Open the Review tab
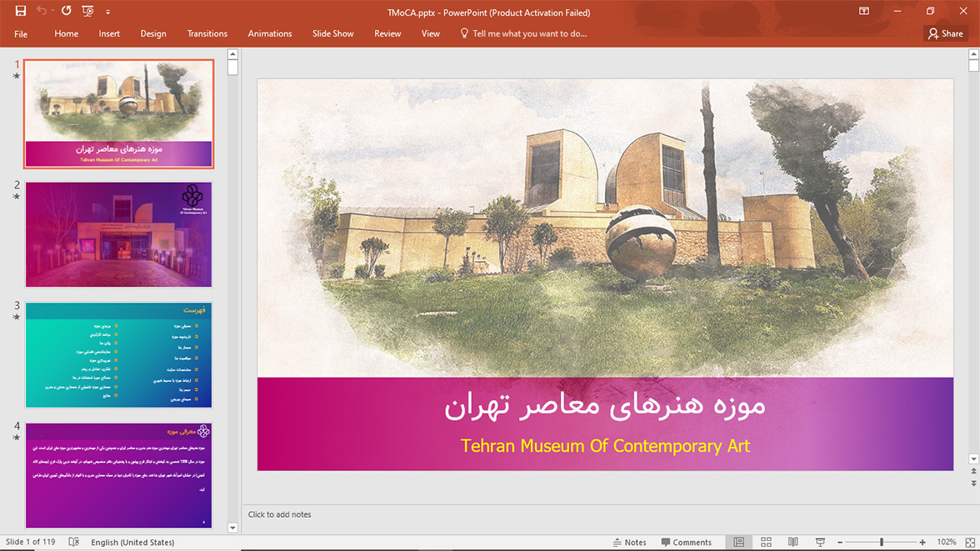Viewport: 980px width, 551px height. (x=387, y=34)
